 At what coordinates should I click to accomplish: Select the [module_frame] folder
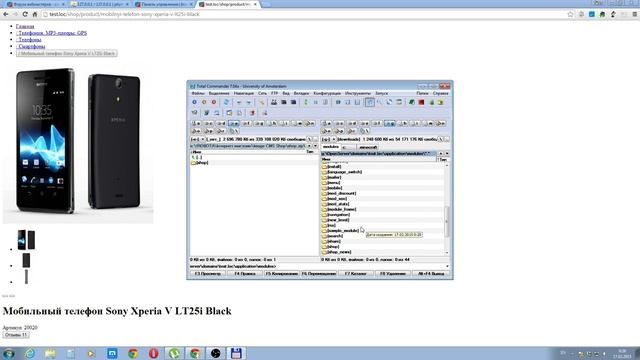[x=339, y=209]
